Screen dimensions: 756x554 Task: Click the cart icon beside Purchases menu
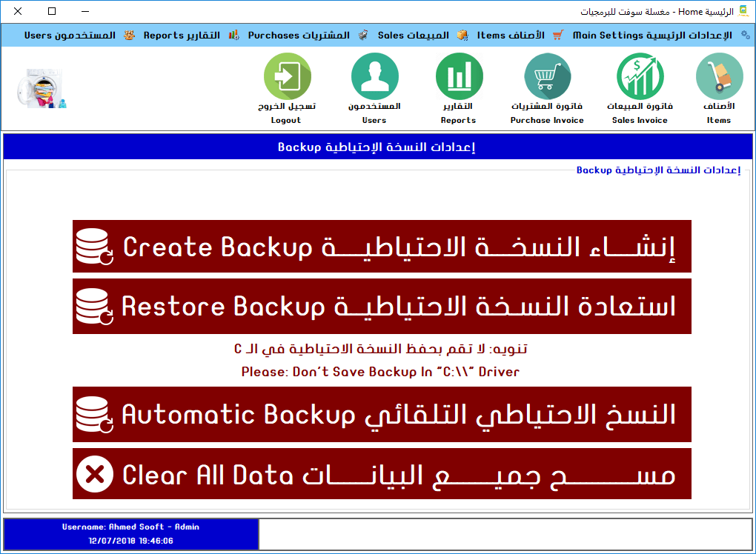(363, 34)
